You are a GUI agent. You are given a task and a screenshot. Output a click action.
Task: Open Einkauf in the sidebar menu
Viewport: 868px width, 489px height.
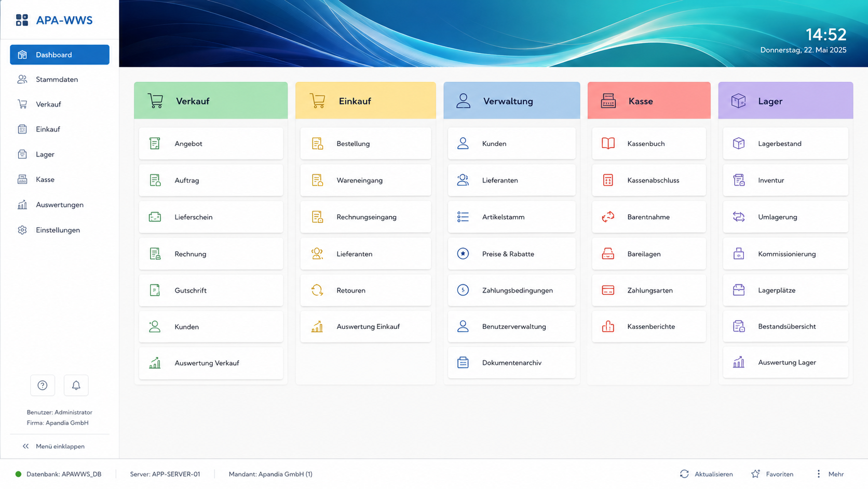pyautogui.click(x=60, y=129)
